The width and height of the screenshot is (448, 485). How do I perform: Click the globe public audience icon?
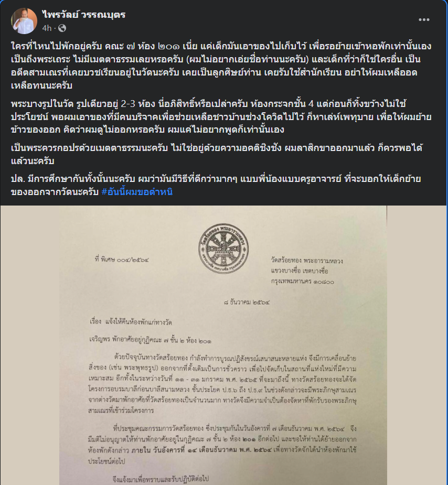pyautogui.click(x=62, y=28)
